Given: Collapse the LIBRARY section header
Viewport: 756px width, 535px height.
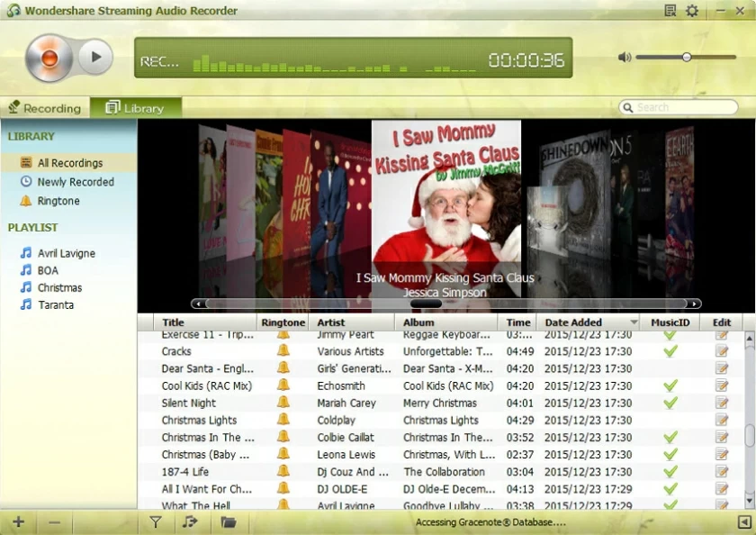Looking at the screenshot, I should 31,136.
